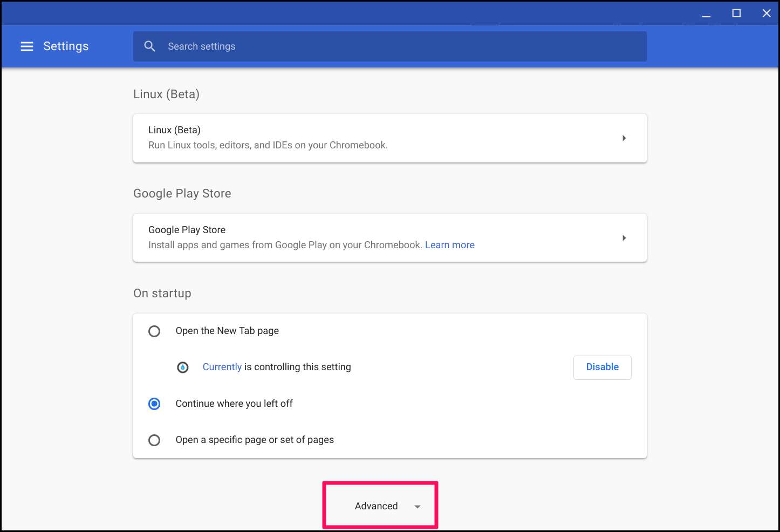This screenshot has height=532, width=780.
Task: Open the main menu hamburger icon
Action: 27,46
